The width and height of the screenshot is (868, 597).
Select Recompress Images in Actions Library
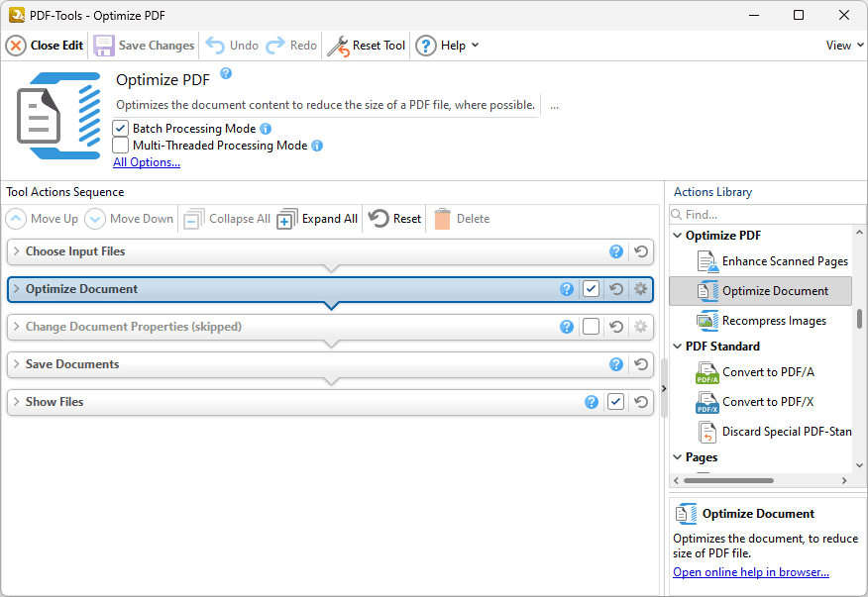(761, 321)
